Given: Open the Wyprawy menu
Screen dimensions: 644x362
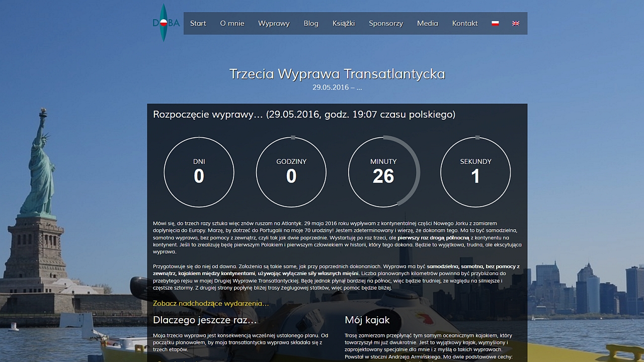Looking at the screenshot, I should click(274, 23).
